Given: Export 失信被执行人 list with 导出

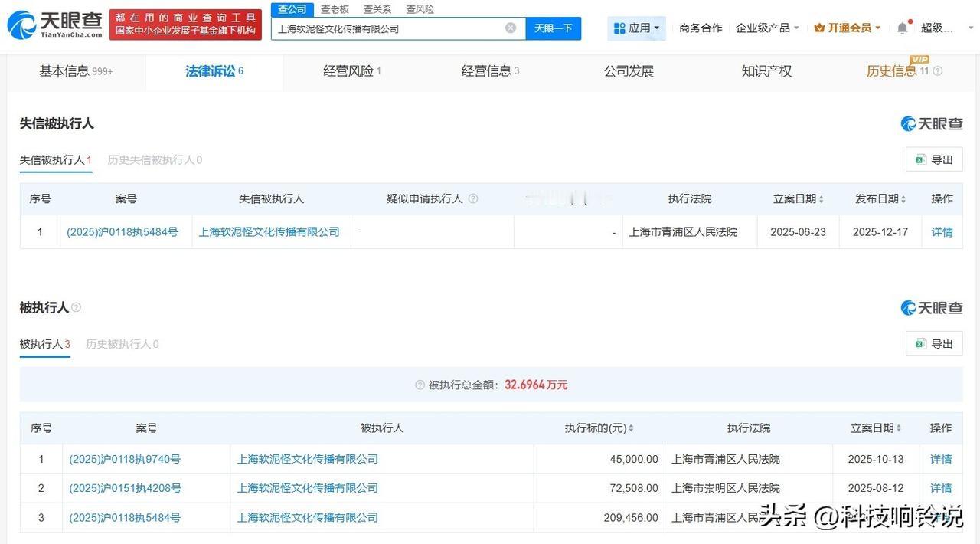Looking at the screenshot, I should click(x=934, y=159).
